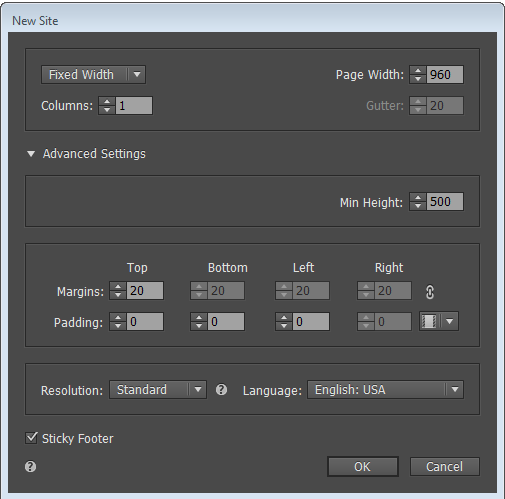Viewport: 505px width, 499px height.
Task: Open the Fixed Width layout dropdown
Action: pos(93,74)
